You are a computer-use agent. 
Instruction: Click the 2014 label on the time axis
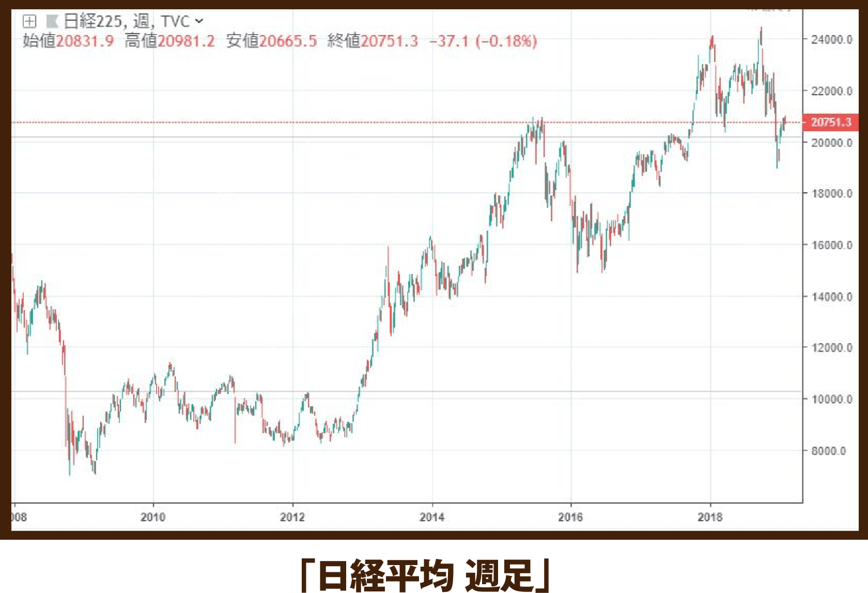coord(432,517)
